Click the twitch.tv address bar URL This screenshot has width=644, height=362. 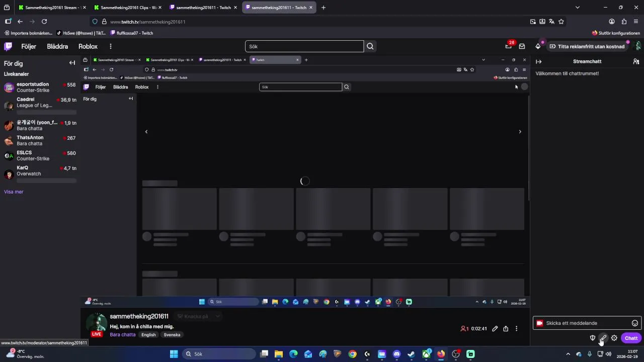(x=147, y=22)
